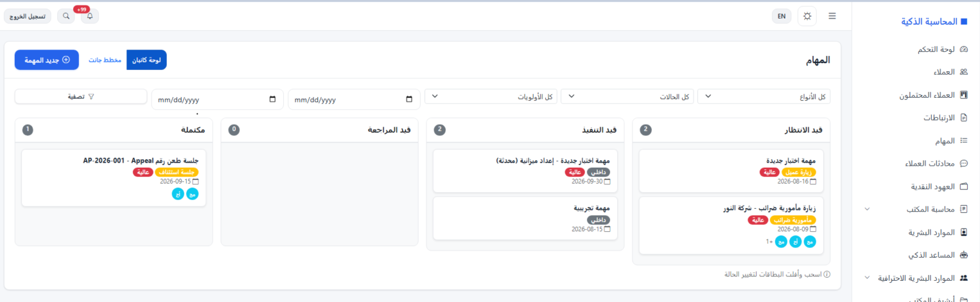This screenshot has width=980, height=302.
Task: Click count badge 0 in قيد المراجعة column
Action: pyautogui.click(x=234, y=130)
